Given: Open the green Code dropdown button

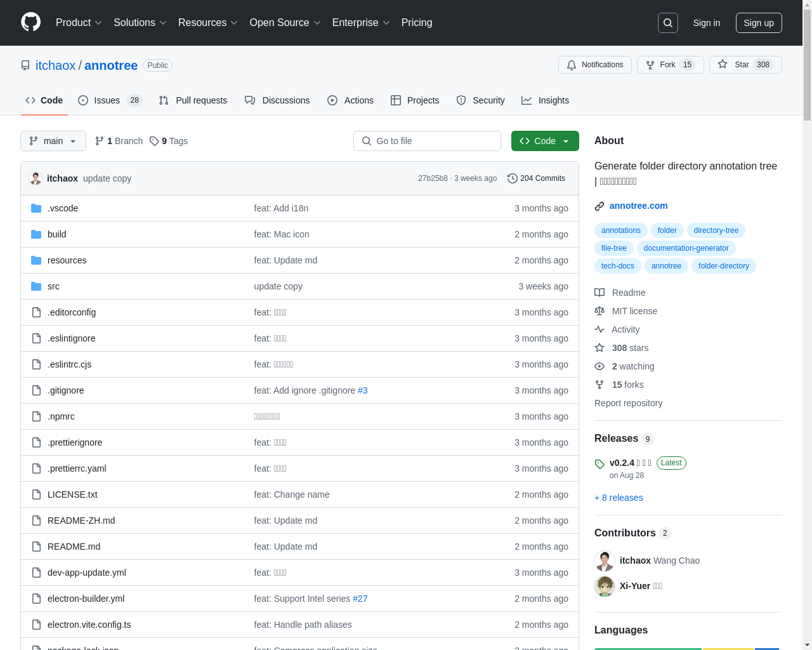Looking at the screenshot, I should point(545,141).
